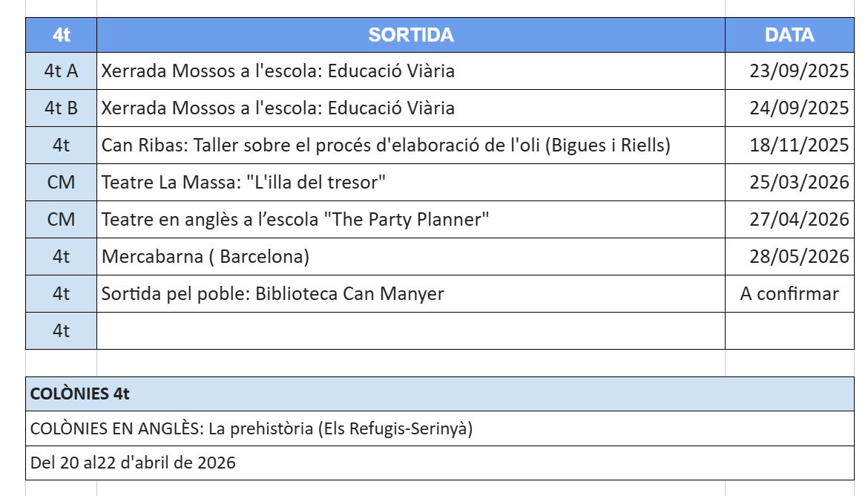Screen dimensions: 868x496
Task: Click the SORTIDA column header cell
Action: 410,35
